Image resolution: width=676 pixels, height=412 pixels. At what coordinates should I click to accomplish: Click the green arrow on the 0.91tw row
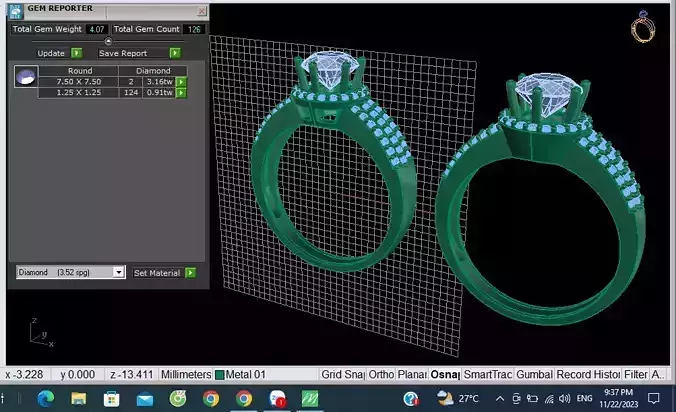point(181,93)
